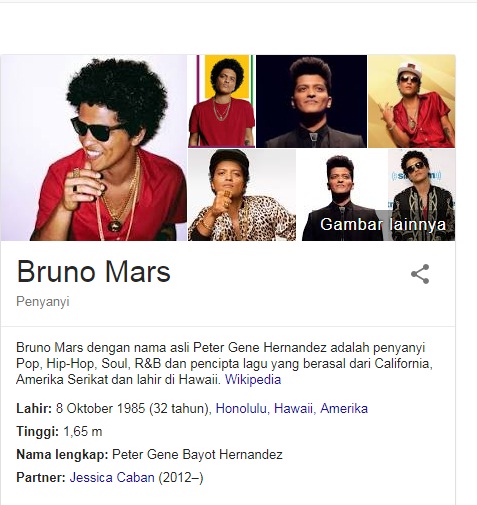Click the Bruno Mars panel title
The width and height of the screenshot is (477, 505).
94,272
